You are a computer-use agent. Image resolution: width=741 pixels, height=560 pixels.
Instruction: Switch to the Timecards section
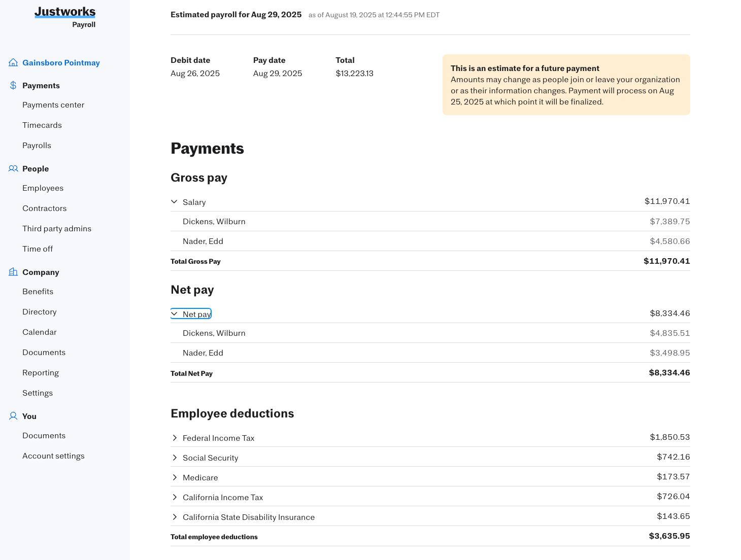42,125
